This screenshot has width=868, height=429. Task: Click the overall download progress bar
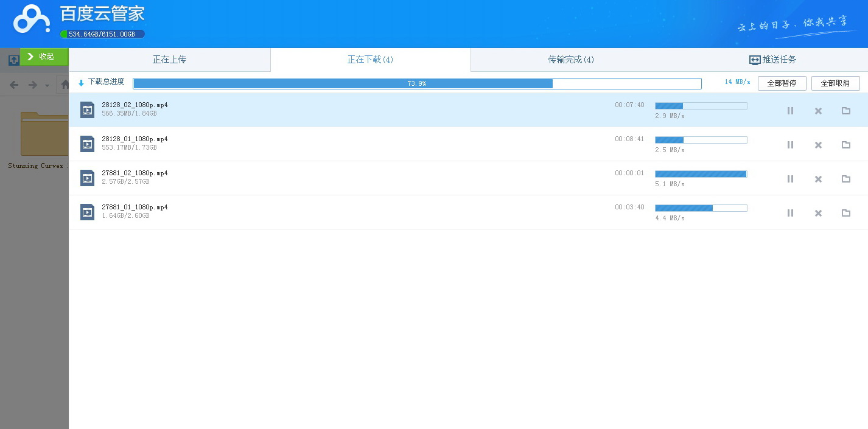[417, 83]
